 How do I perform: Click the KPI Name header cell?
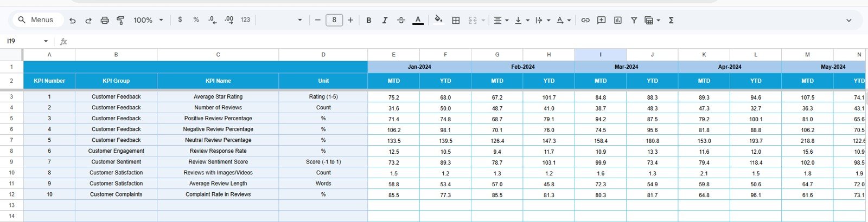point(218,81)
